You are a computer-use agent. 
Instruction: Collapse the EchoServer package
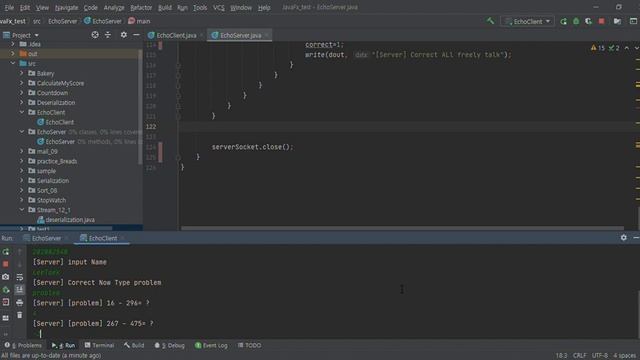pyautogui.click(x=22, y=132)
